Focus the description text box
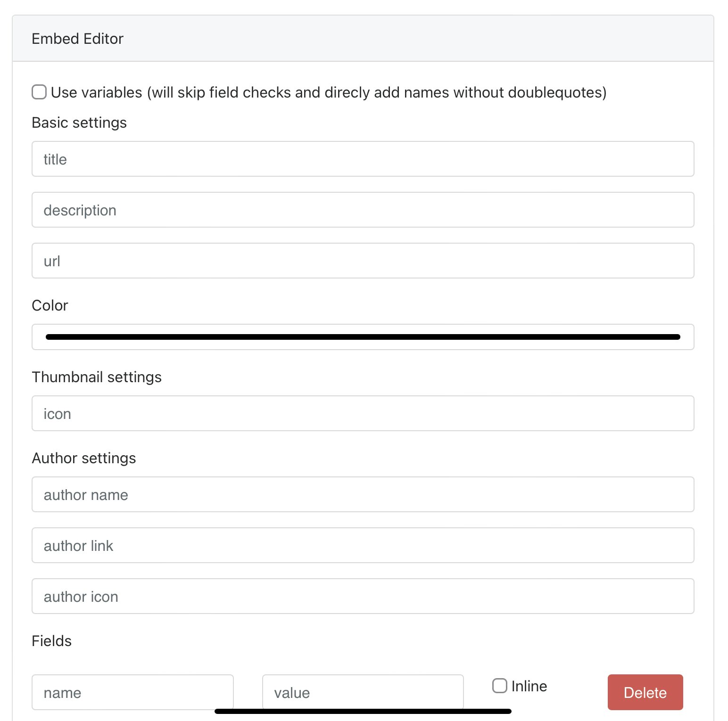Screen dimensions: 728x721 [x=363, y=210]
